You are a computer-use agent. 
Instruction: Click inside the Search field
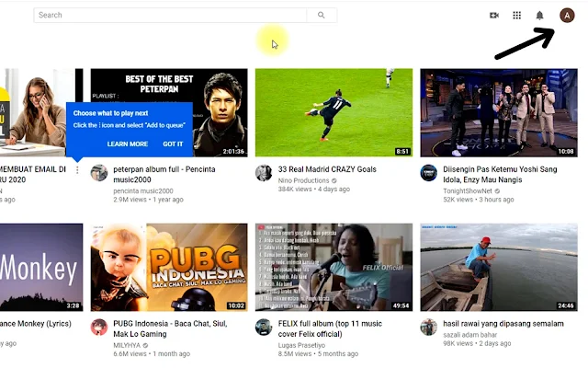[x=170, y=15]
